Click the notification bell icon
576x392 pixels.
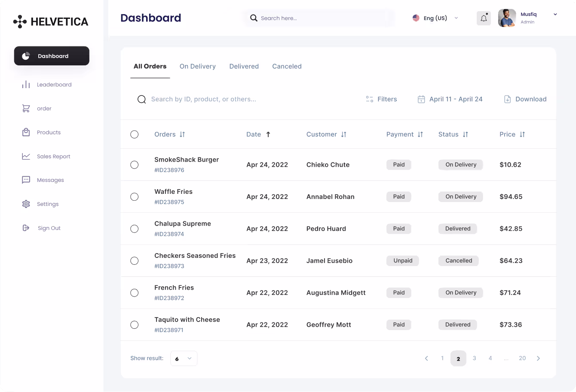484,18
